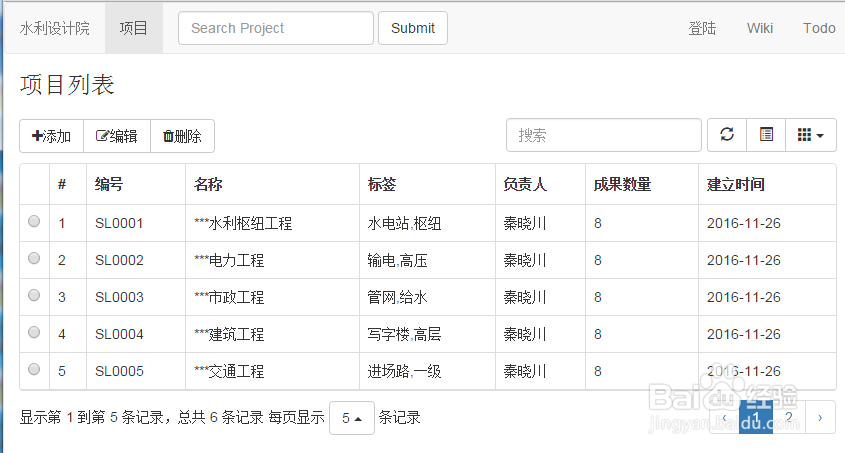Click the 项目列表 page heading

(x=67, y=85)
